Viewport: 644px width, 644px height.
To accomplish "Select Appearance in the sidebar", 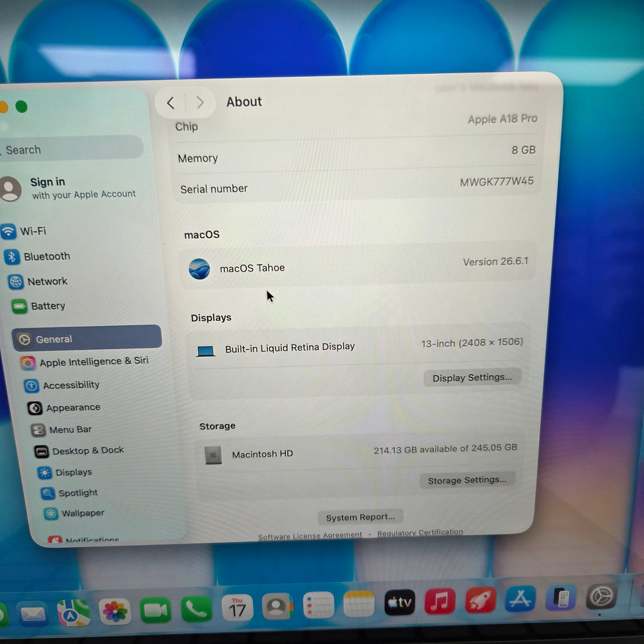I will point(64,408).
